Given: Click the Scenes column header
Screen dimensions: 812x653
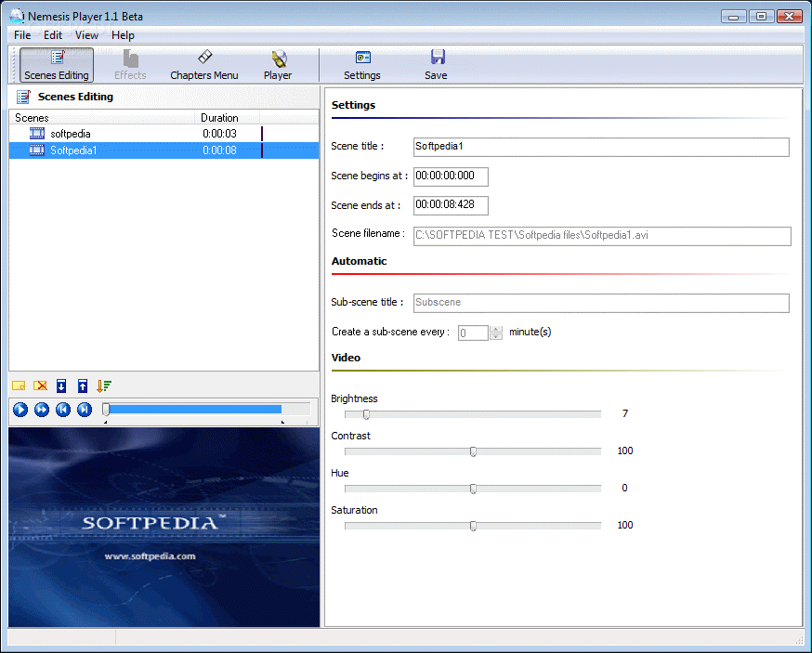Looking at the screenshot, I should click(x=102, y=118).
